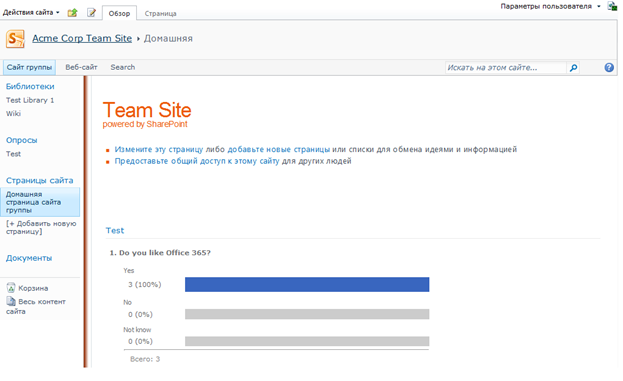The image size is (623, 381).
Task: Open Test Library 1 in sidebar
Action: tap(30, 100)
